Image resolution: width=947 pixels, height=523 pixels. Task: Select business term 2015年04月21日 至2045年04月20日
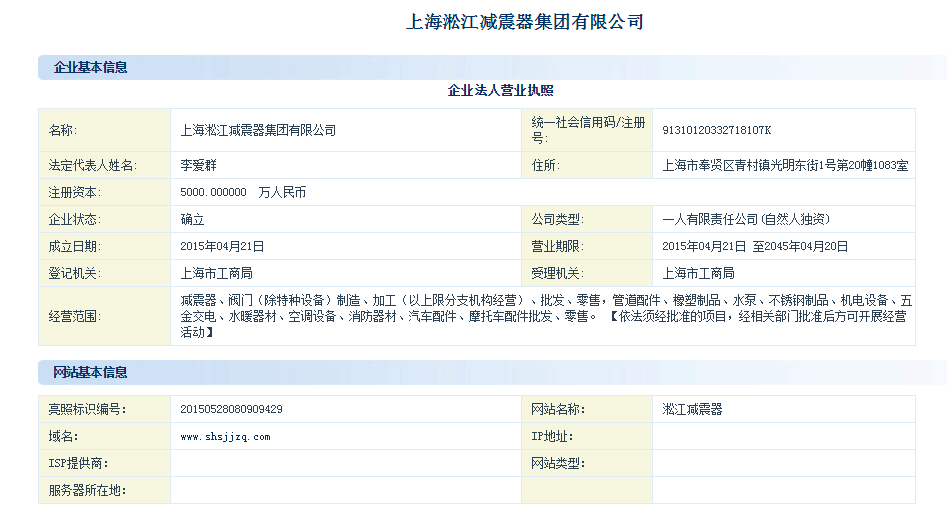pyautogui.click(x=755, y=246)
